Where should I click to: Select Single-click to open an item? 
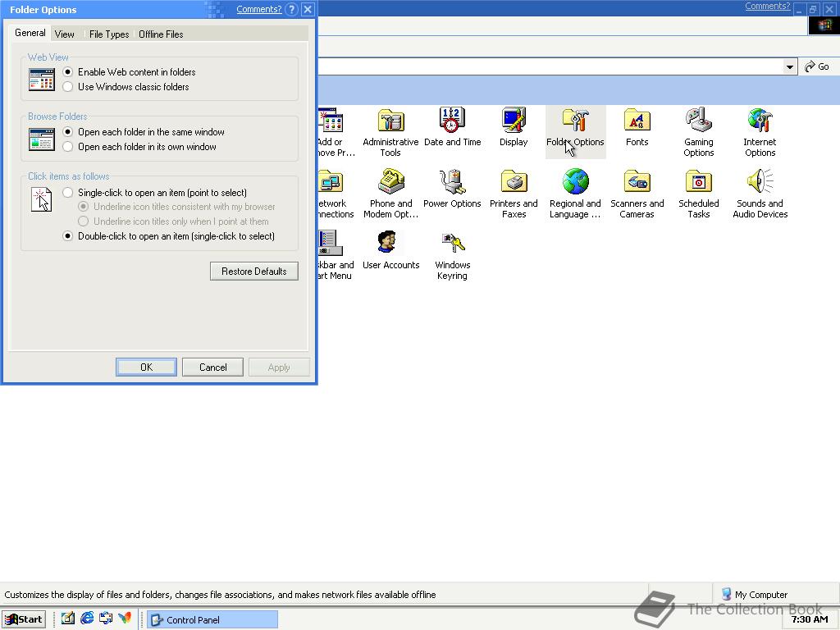67,192
